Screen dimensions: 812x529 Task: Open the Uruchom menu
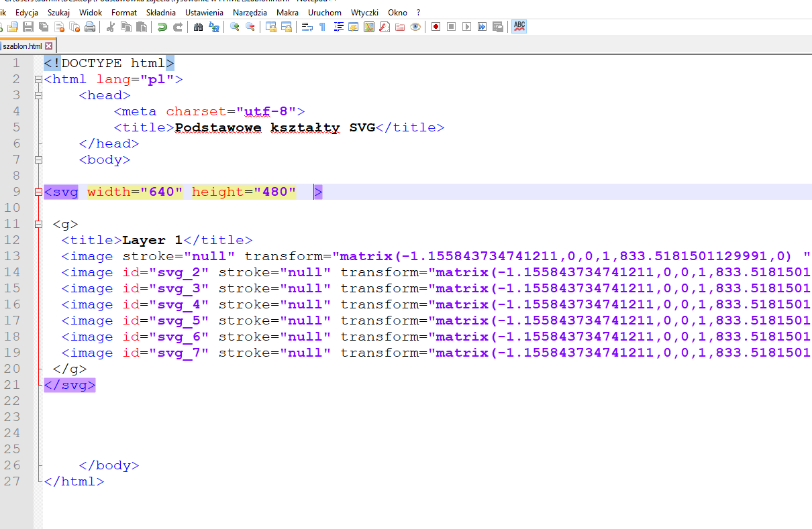pos(325,12)
